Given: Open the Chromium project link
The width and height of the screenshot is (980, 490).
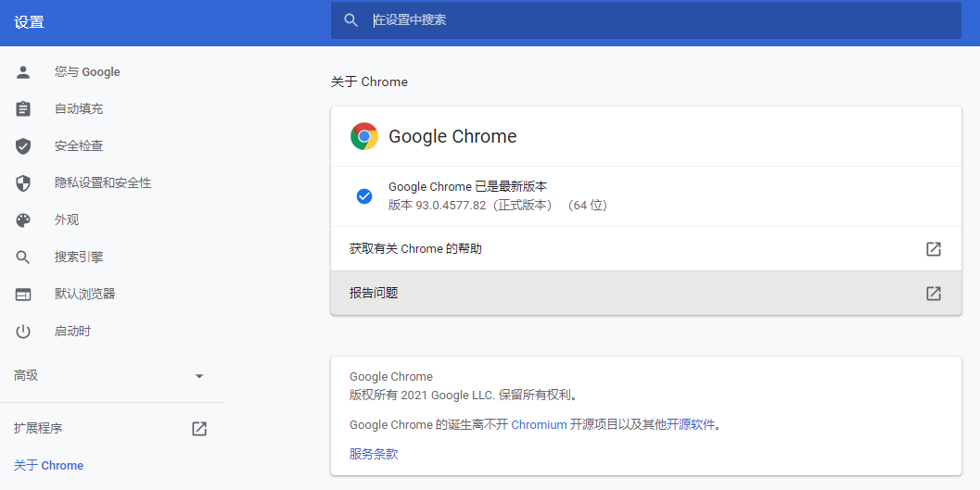Looking at the screenshot, I should pyautogui.click(x=539, y=425).
